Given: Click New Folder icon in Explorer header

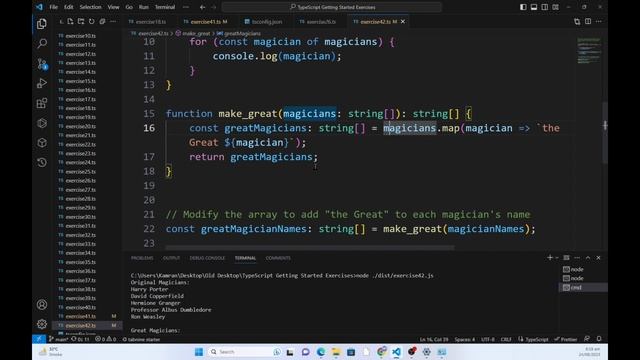Looking at the screenshot, I should pyautogui.click(x=81, y=22).
